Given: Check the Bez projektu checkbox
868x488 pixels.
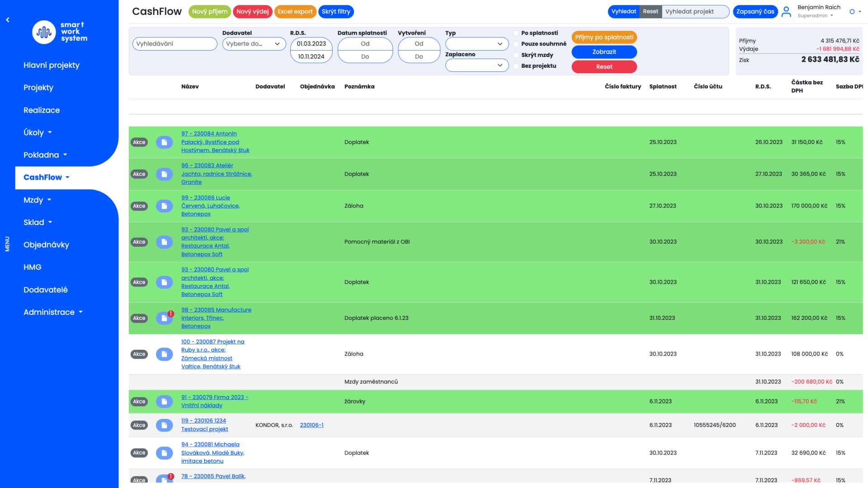Looking at the screenshot, I should 516,66.
